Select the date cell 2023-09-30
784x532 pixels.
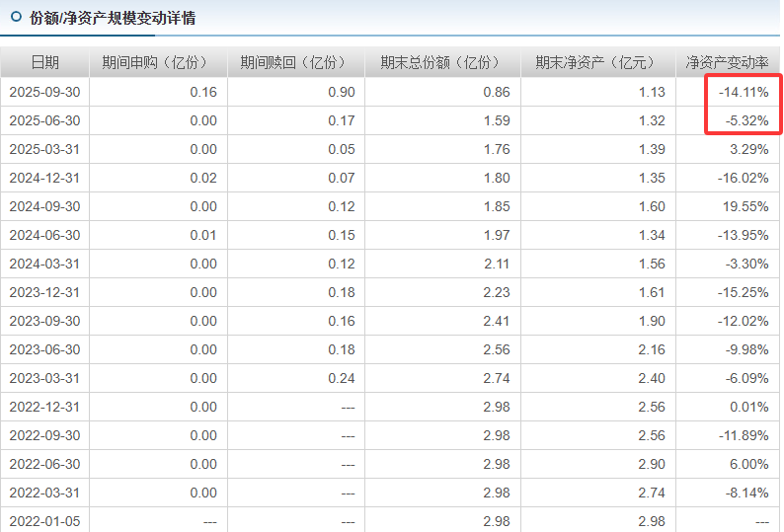click(44, 321)
